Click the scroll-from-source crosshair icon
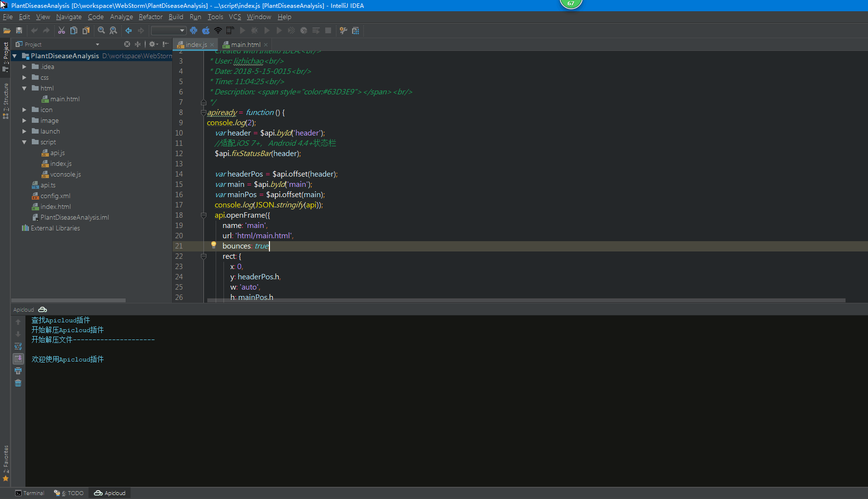This screenshot has width=868, height=499. (x=127, y=44)
